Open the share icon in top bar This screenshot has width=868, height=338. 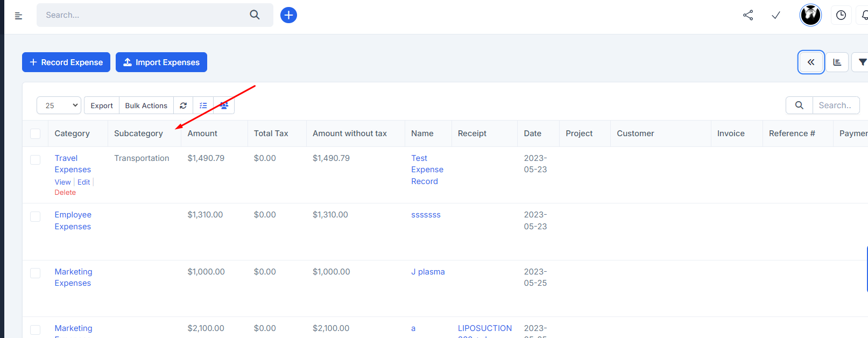click(748, 15)
